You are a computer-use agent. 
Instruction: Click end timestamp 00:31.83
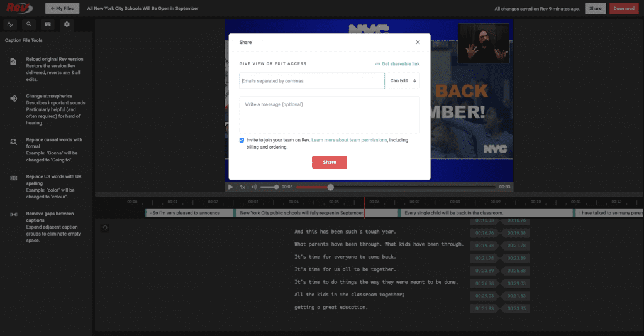(516, 296)
